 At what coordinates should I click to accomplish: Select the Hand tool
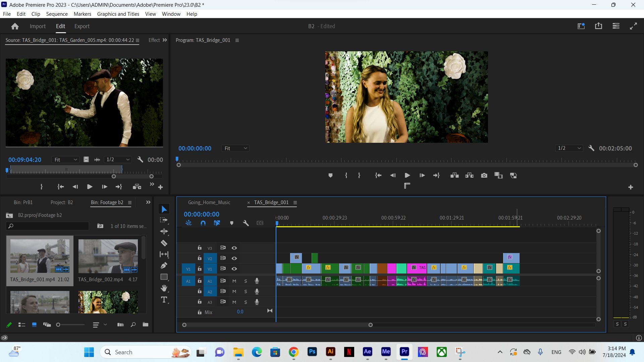[x=164, y=288]
